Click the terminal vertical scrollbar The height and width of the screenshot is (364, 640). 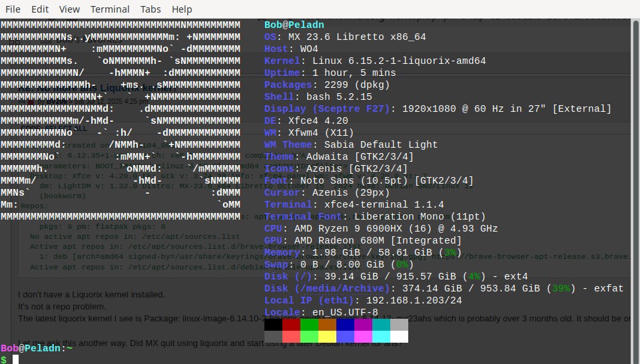[636, 191]
